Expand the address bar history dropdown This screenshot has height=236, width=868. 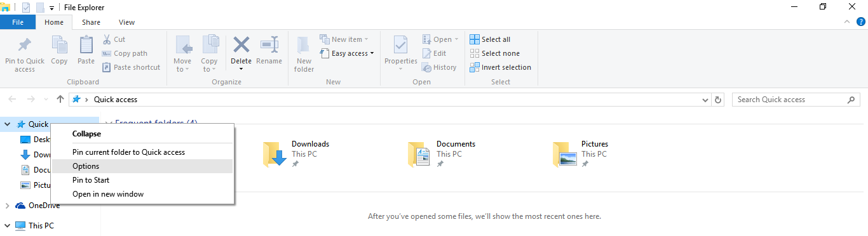pyautogui.click(x=705, y=100)
